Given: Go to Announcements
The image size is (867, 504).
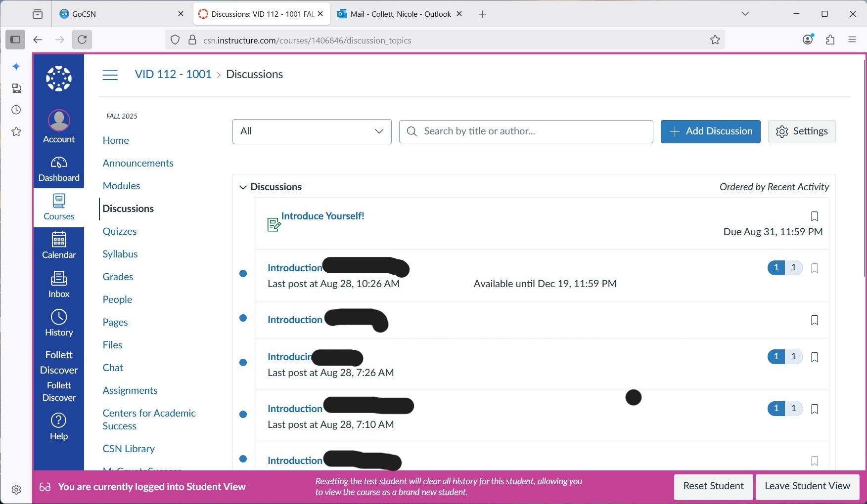Looking at the screenshot, I should [138, 163].
